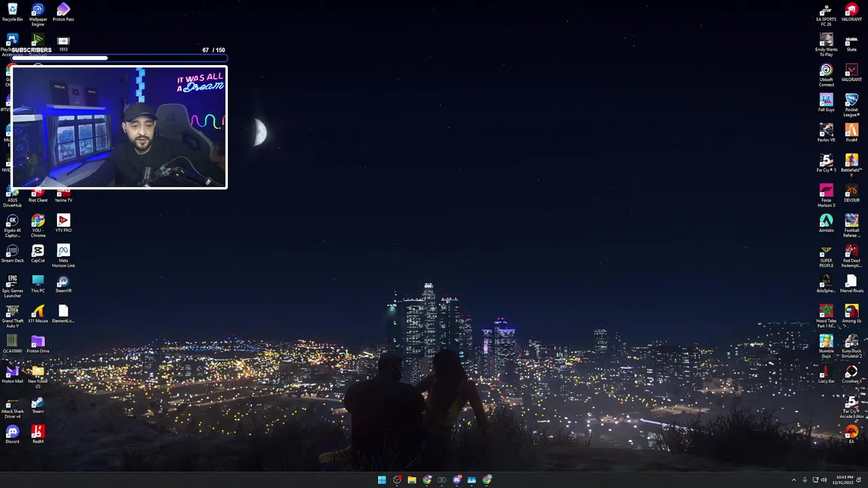Viewport: 868px width, 488px height.
Task: Select the Battlefield V shortcut
Action: tap(852, 165)
